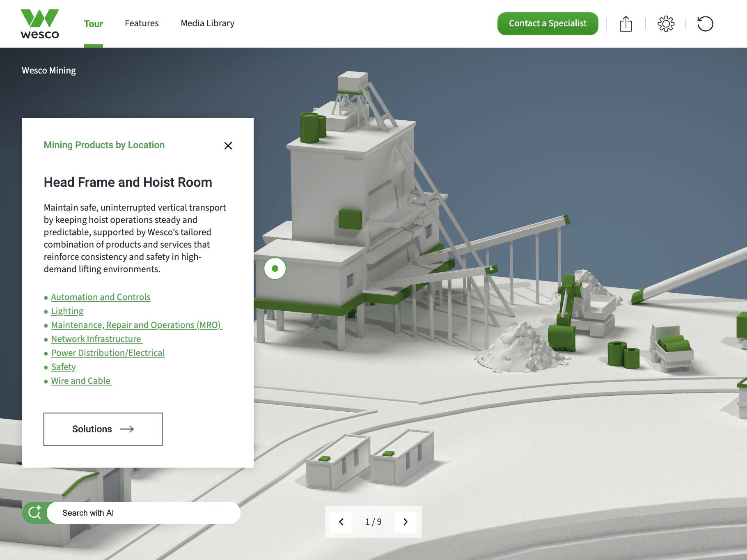Image resolution: width=747 pixels, height=560 pixels.
Task: Click the Contact a Specialist button
Action: tap(548, 23)
